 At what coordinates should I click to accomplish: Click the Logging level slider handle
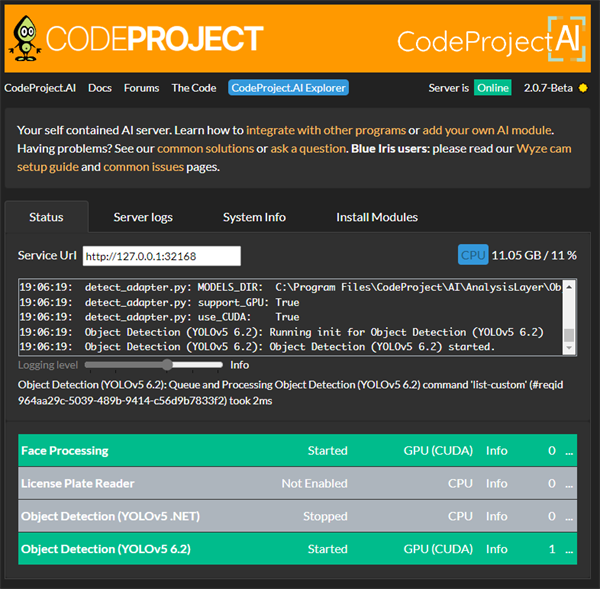point(167,365)
